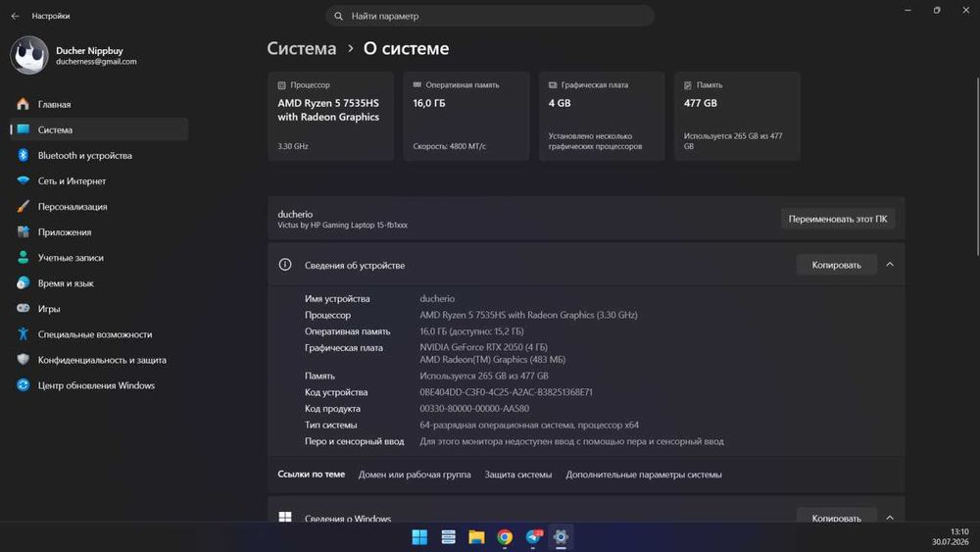Click the Windows logo beside Сведения о Windows
The width and height of the screenshot is (980, 552).
pyautogui.click(x=285, y=517)
